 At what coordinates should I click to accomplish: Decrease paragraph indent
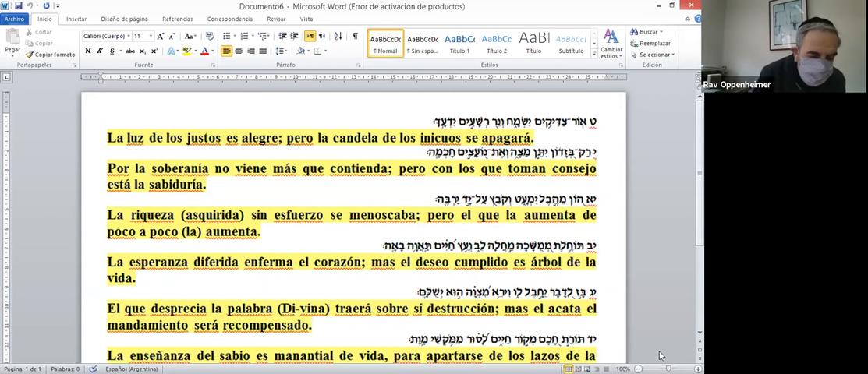tap(282, 36)
